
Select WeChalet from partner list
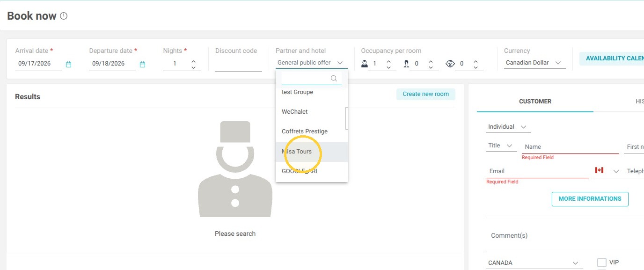point(312,112)
